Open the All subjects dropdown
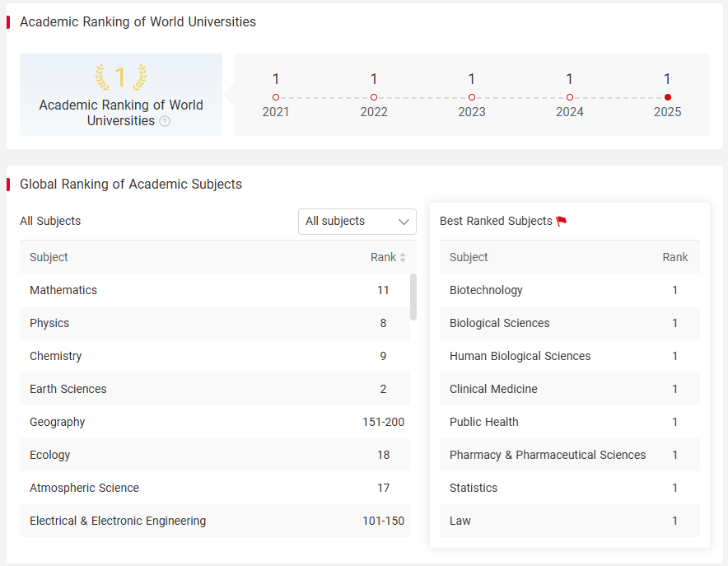The image size is (728, 566). pos(357,222)
